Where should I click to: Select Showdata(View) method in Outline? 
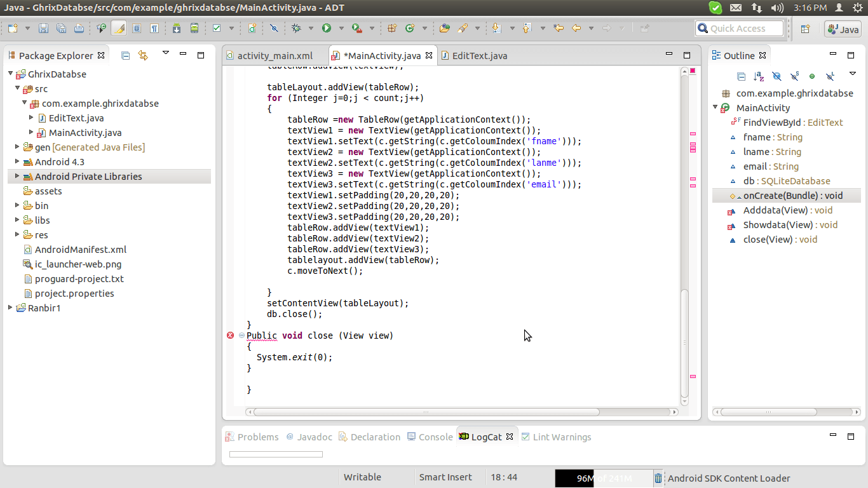coord(777,225)
